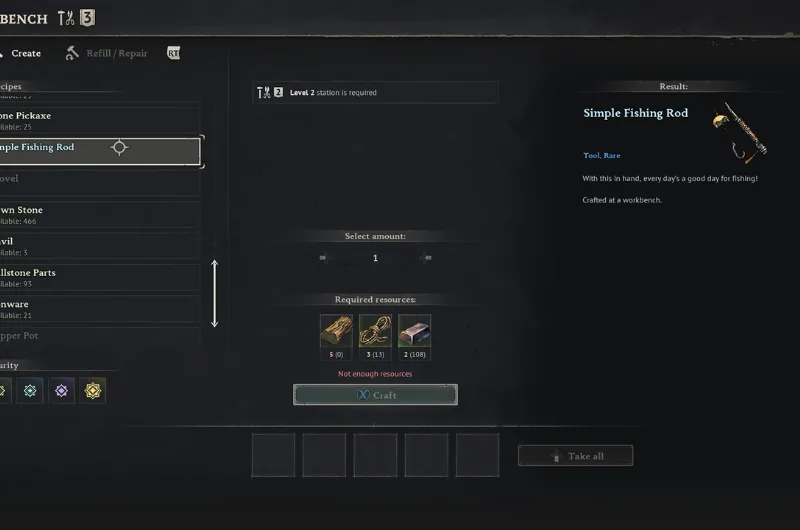Select the rope resource icon
This screenshot has width=800, height=530.
pyautogui.click(x=375, y=331)
